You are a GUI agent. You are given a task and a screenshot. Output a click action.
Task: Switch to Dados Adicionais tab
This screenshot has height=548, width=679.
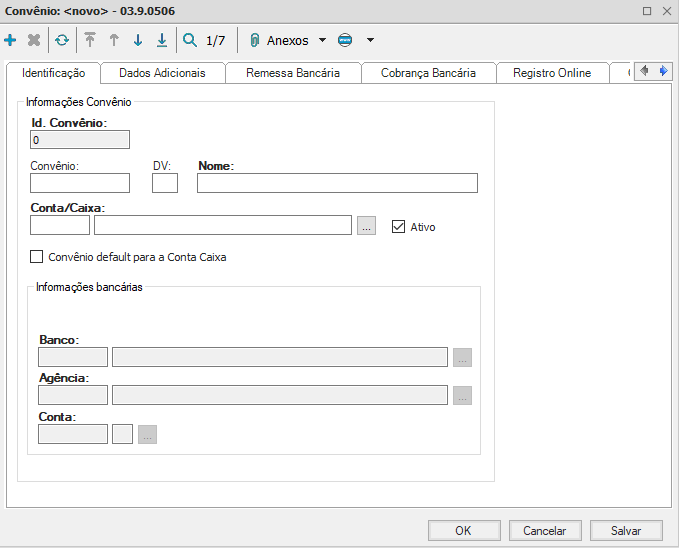[x=162, y=73]
